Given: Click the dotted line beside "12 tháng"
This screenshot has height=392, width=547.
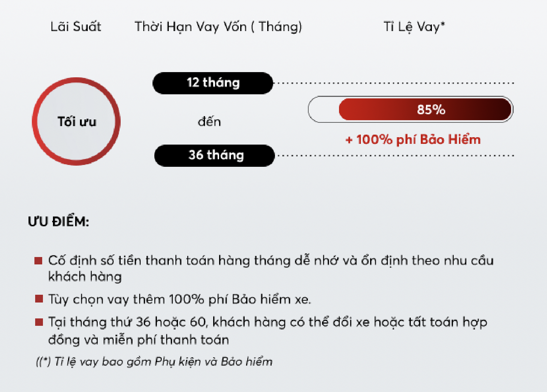Looking at the screenshot, I should pos(395,83).
